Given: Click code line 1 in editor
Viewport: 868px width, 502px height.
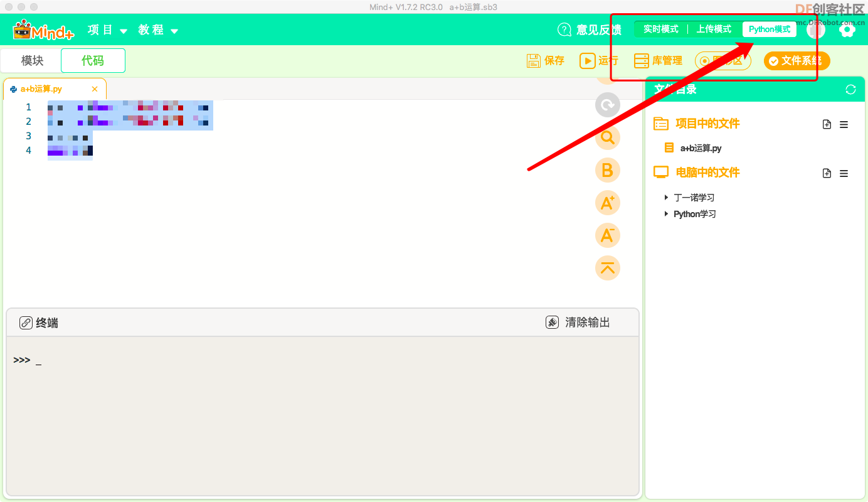Looking at the screenshot, I should point(130,107).
